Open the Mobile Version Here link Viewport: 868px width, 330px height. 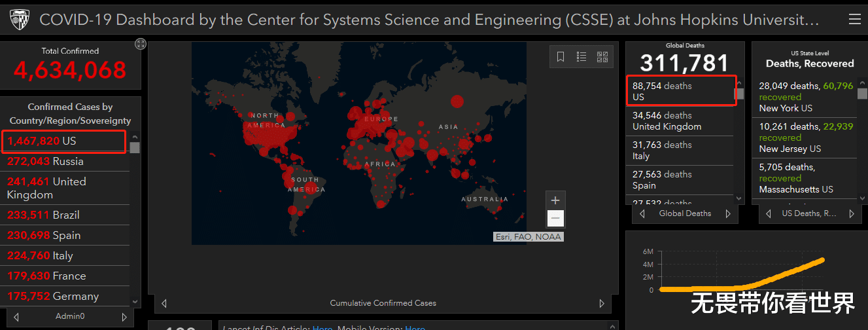415,327
